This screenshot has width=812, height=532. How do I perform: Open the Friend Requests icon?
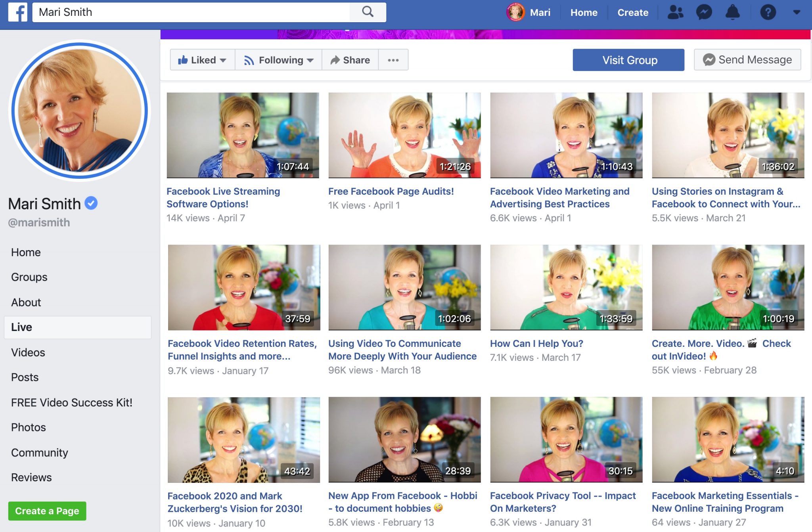[x=675, y=12]
